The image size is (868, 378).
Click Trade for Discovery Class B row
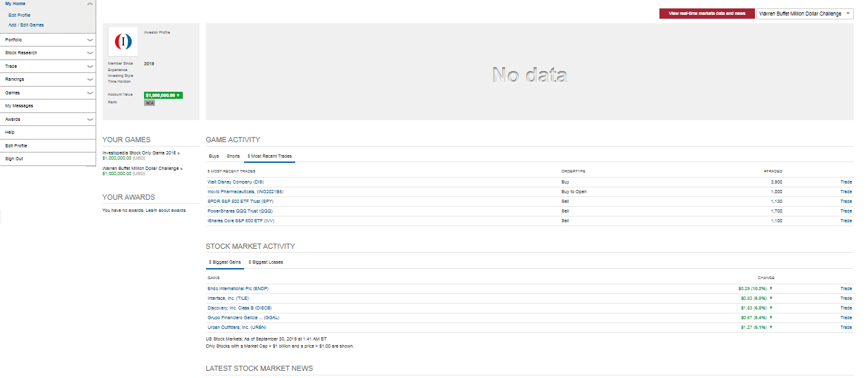pos(846,308)
